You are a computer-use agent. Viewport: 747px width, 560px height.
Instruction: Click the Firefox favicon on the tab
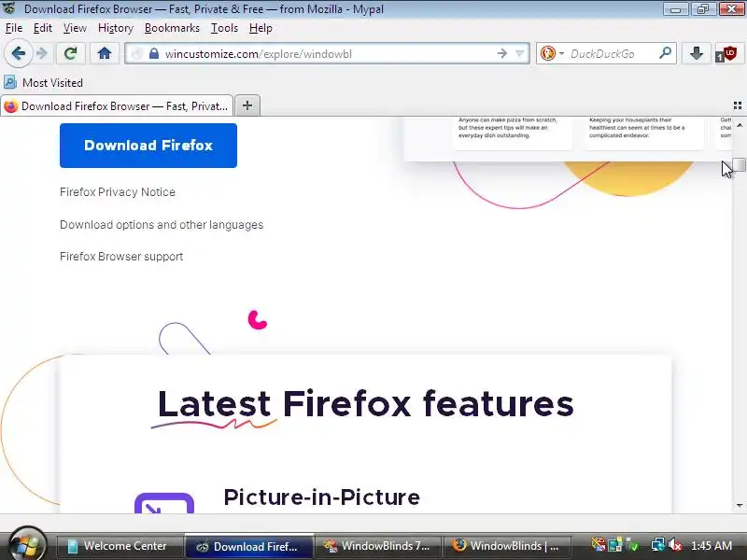pyautogui.click(x=10, y=106)
